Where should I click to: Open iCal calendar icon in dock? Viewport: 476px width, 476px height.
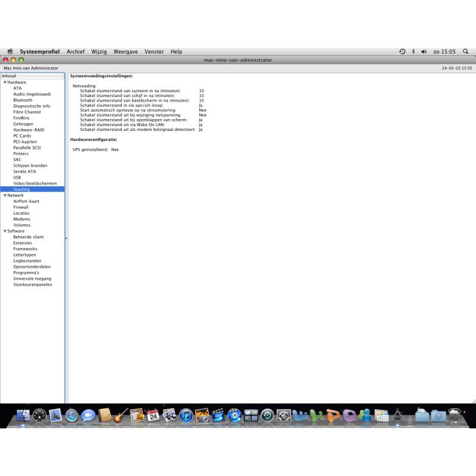tap(154, 415)
